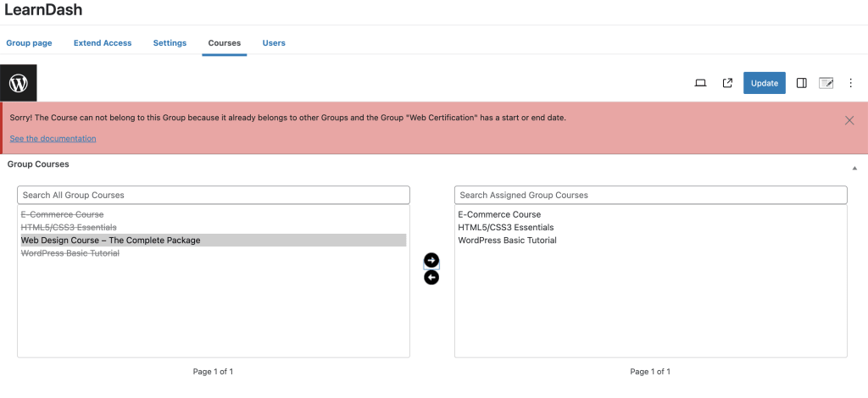Switch to the Group page tab
868x398 pixels.
tap(30, 43)
